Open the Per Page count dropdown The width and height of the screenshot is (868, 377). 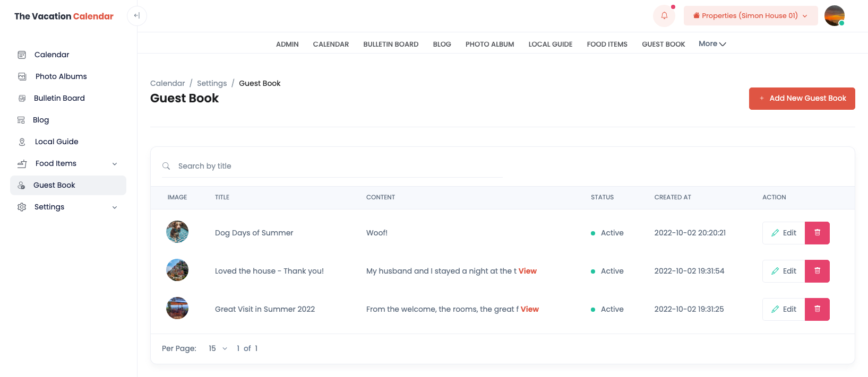tap(218, 348)
